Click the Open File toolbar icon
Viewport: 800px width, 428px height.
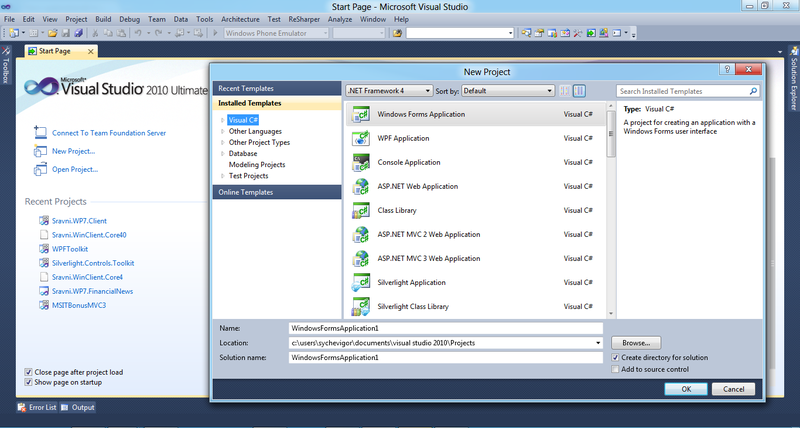[x=53, y=33]
